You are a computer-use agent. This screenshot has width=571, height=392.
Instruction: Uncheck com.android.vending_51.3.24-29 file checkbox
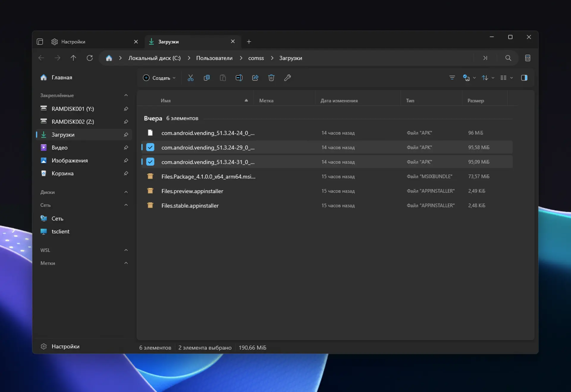click(150, 147)
